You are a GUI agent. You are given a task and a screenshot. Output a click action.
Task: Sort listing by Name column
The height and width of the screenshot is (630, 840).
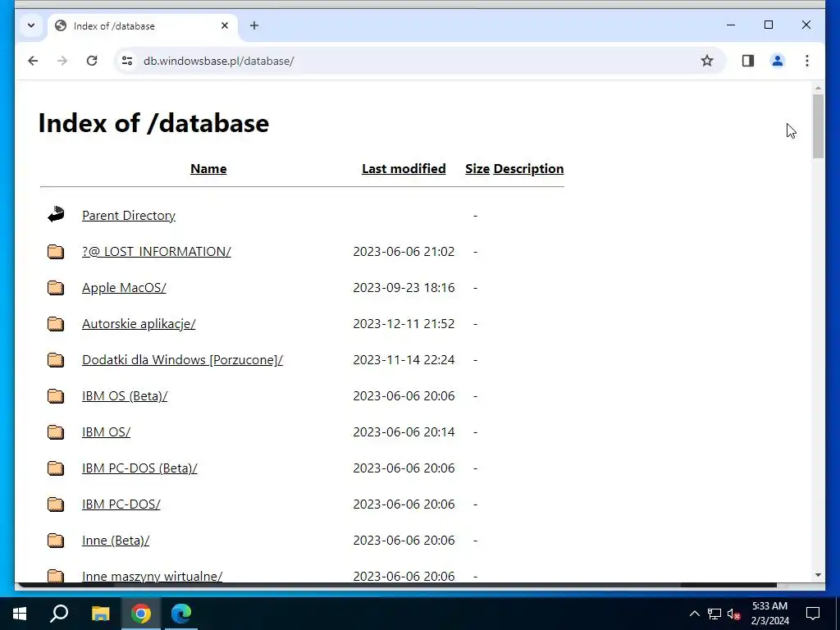208,169
